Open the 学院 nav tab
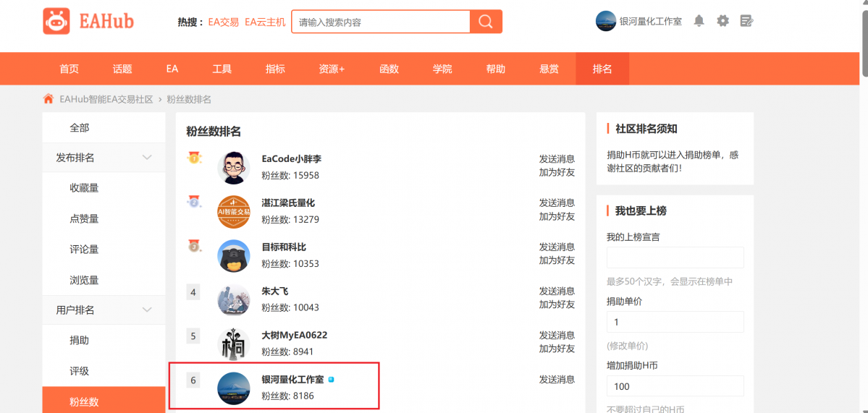This screenshot has height=413, width=868. pyautogui.click(x=442, y=69)
